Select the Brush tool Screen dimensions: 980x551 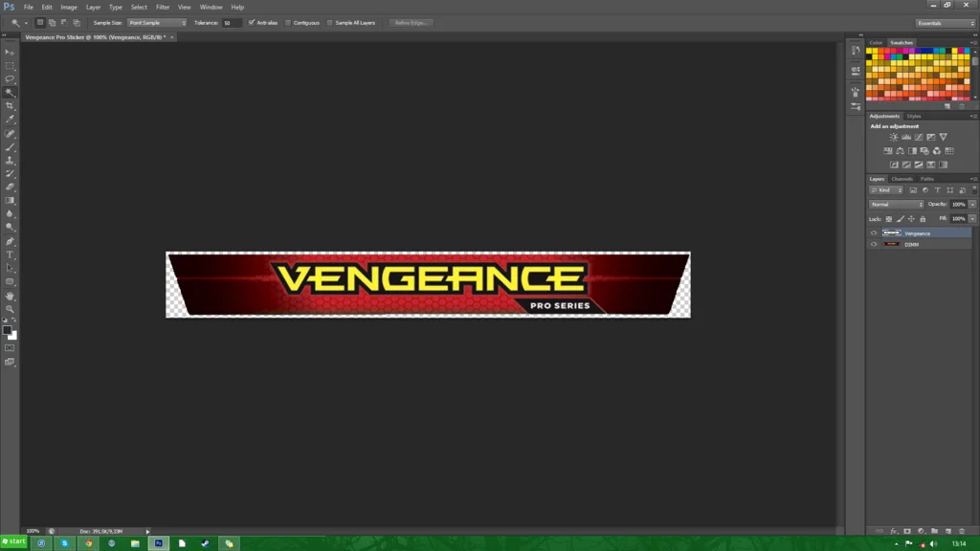(x=10, y=147)
